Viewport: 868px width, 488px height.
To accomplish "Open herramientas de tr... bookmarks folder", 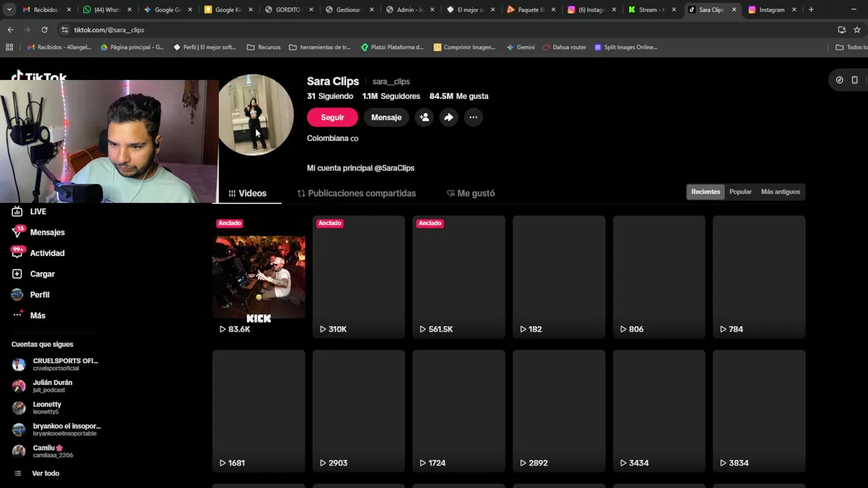I will pyautogui.click(x=319, y=47).
